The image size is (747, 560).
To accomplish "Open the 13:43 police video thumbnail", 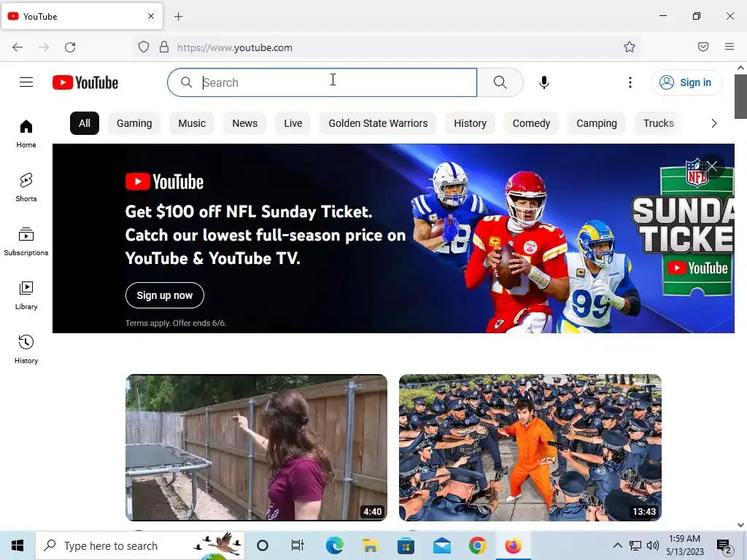I will coord(530,448).
